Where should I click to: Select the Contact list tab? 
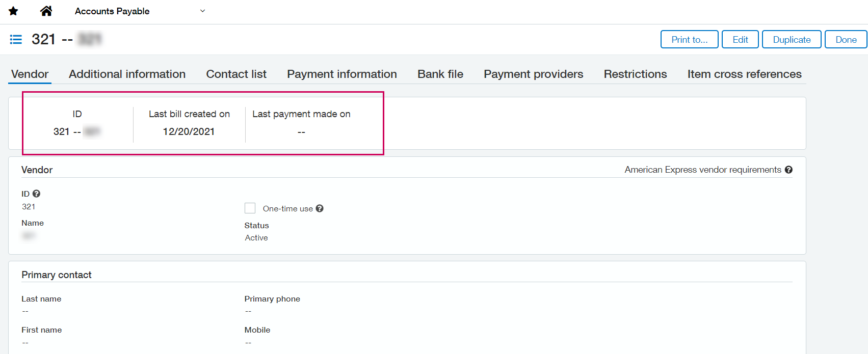236,74
